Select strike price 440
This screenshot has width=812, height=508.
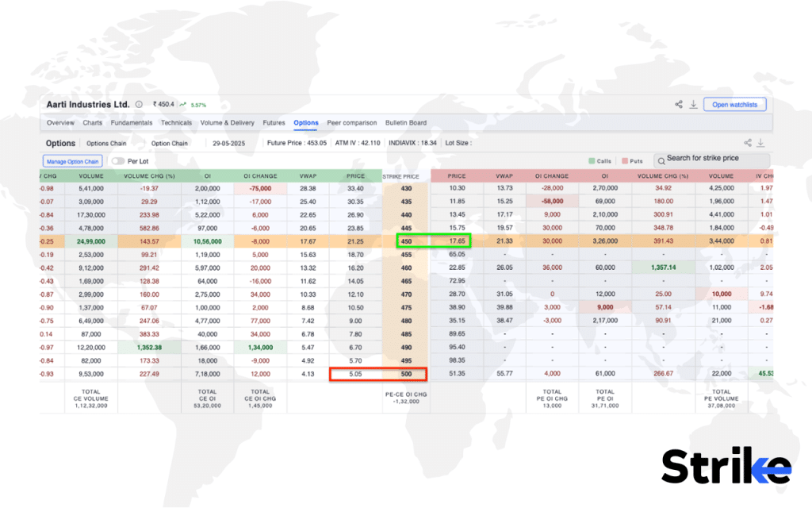pos(406,214)
